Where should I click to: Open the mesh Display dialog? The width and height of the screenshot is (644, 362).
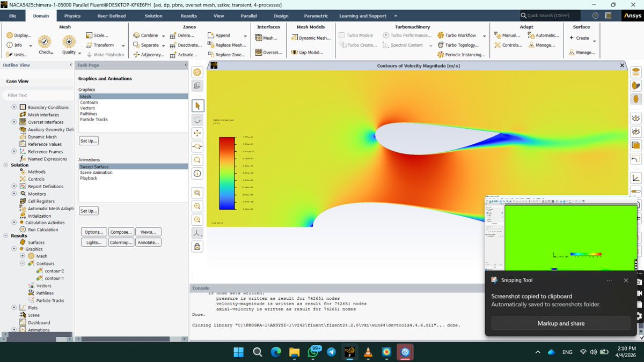[x=19, y=35]
